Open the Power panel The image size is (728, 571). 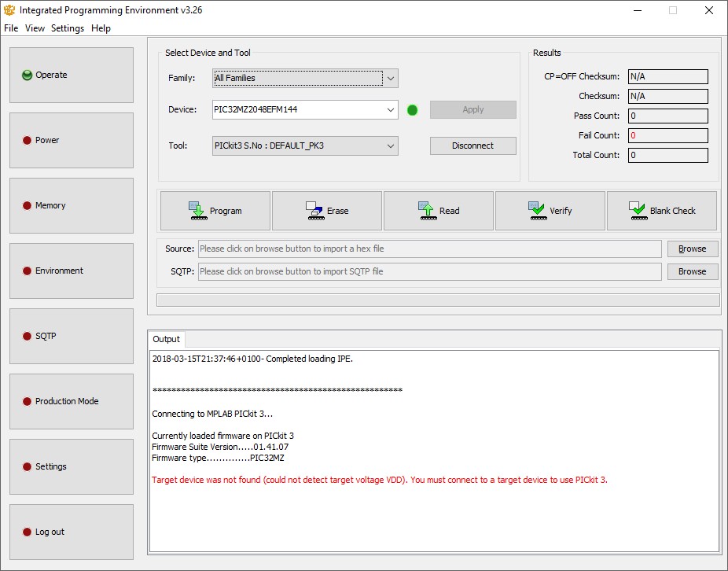click(72, 140)
